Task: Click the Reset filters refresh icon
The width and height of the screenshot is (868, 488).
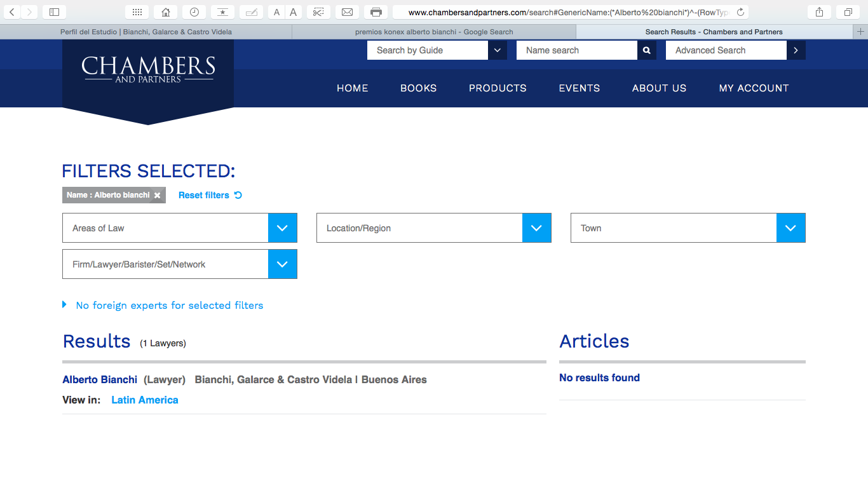Action: [x=238, y=195]
